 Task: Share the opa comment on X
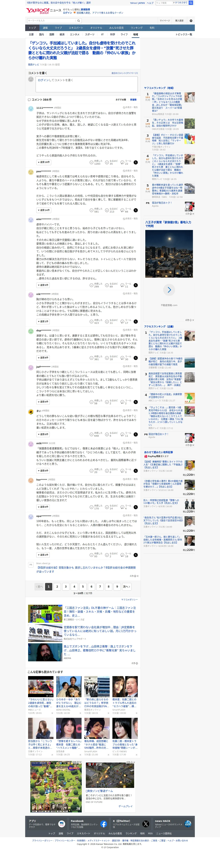(x=136, y=555)
